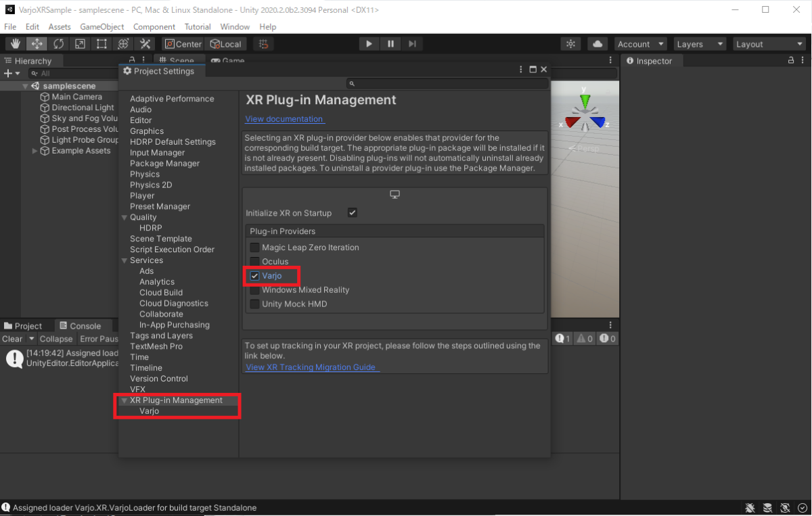Enable Magic Leap Zero Iteration provider
This screenshot has height=516, width=812.
[x=254, y=248]
